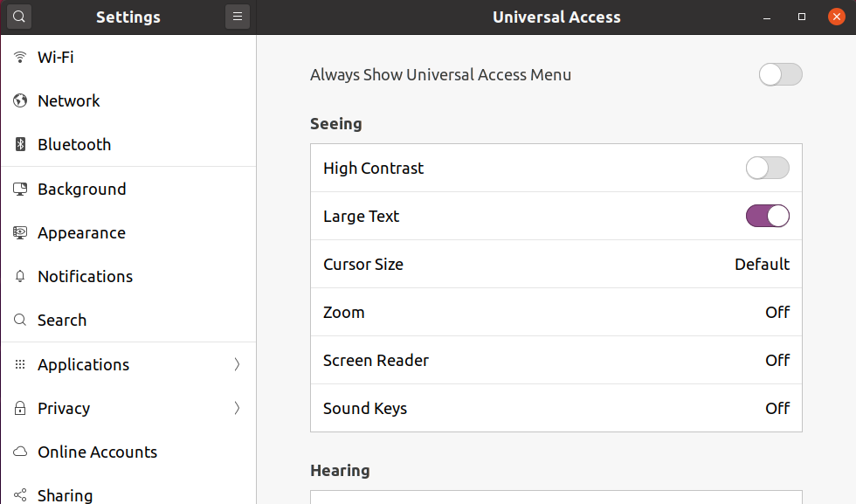Open the Zoom magnification settings

[556, 312]
